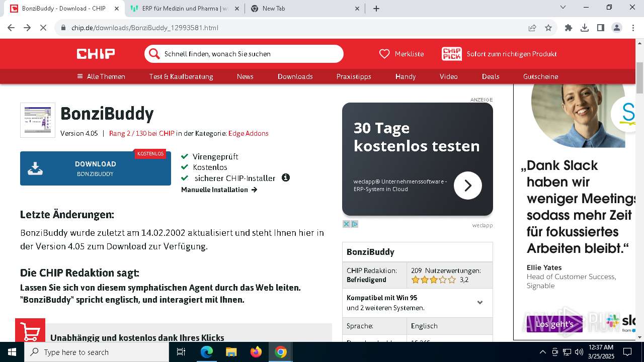The height and width of the screenshot is (362, 644).
Task: Open Manuelle Installation link
Action: (x=219, y=190)
